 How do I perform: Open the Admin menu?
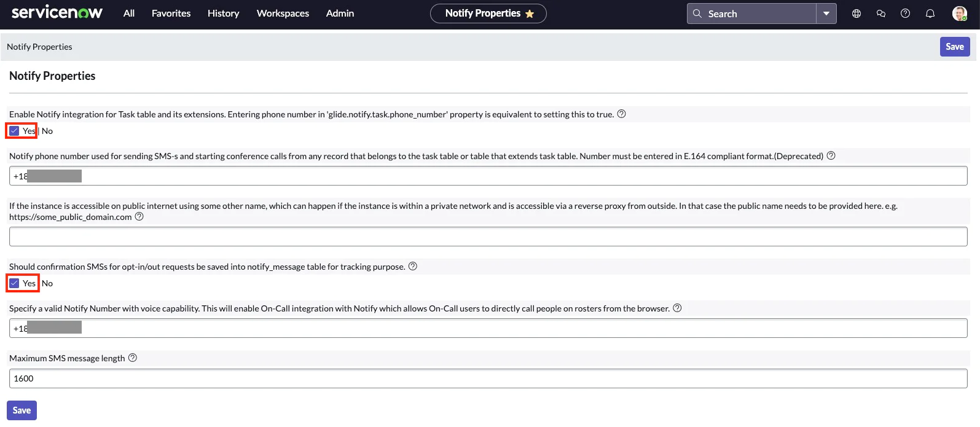coord(340,14)
